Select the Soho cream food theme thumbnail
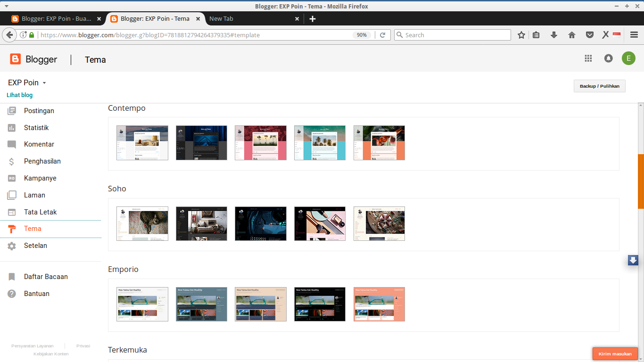Image resolution: width=644 pixels, height=362 pixels. coord(379,223)
